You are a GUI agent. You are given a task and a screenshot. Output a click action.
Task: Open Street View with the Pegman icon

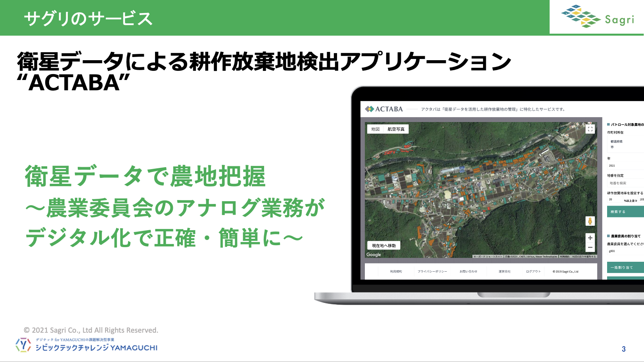click(590, 221)
